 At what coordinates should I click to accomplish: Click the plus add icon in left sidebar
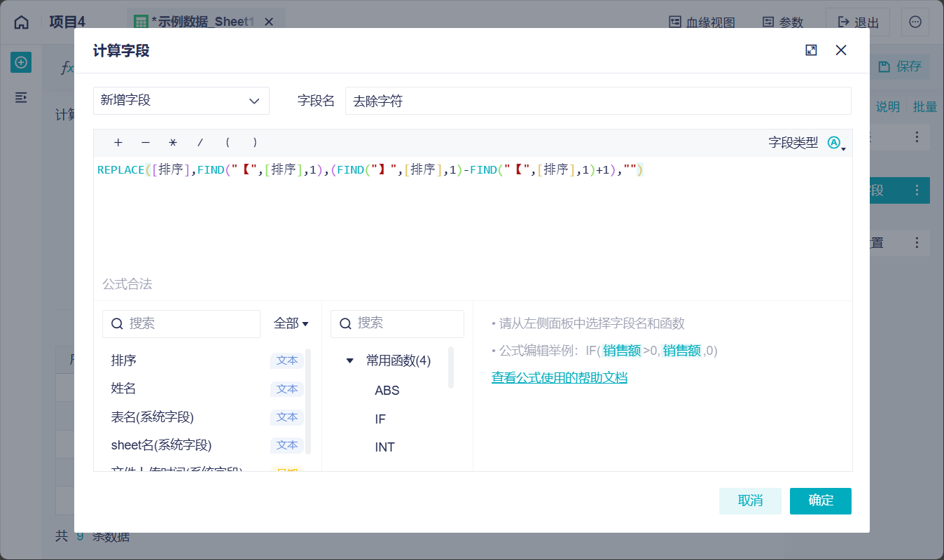click(x=21, y=62)
